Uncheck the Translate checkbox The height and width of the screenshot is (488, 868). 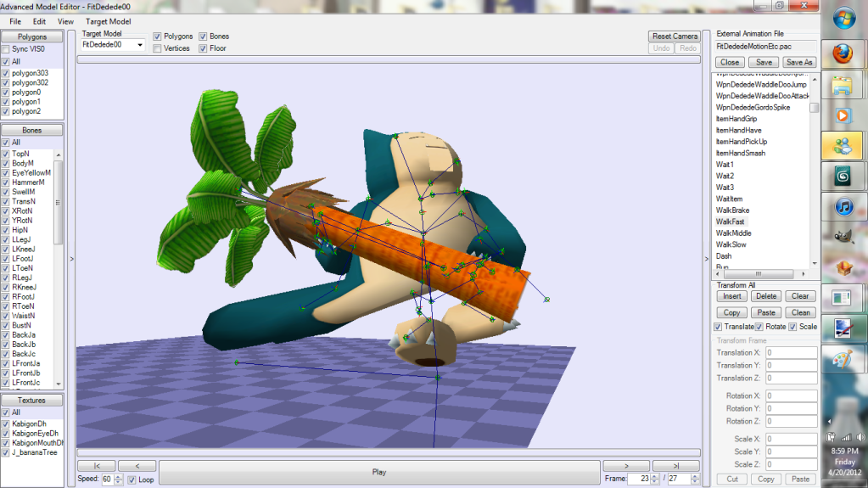coord(718,327)
